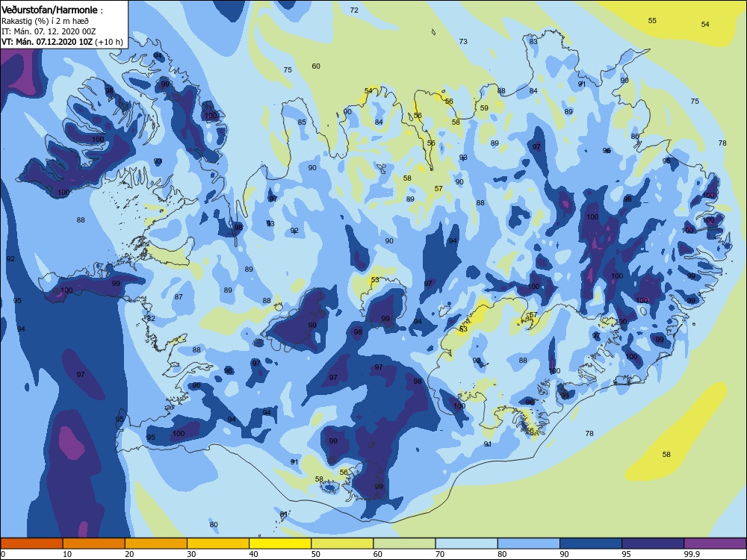Click the 60–70 light green legend swatch

(404, 544)
